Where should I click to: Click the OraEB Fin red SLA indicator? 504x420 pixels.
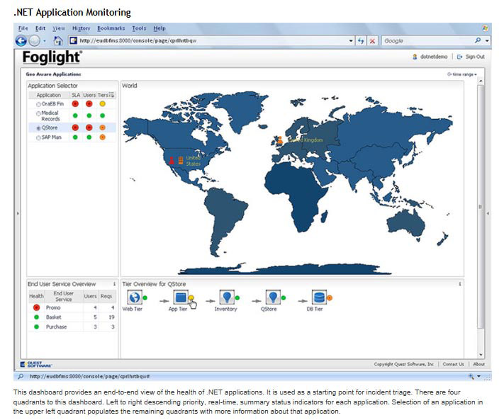tap(75, 103)
